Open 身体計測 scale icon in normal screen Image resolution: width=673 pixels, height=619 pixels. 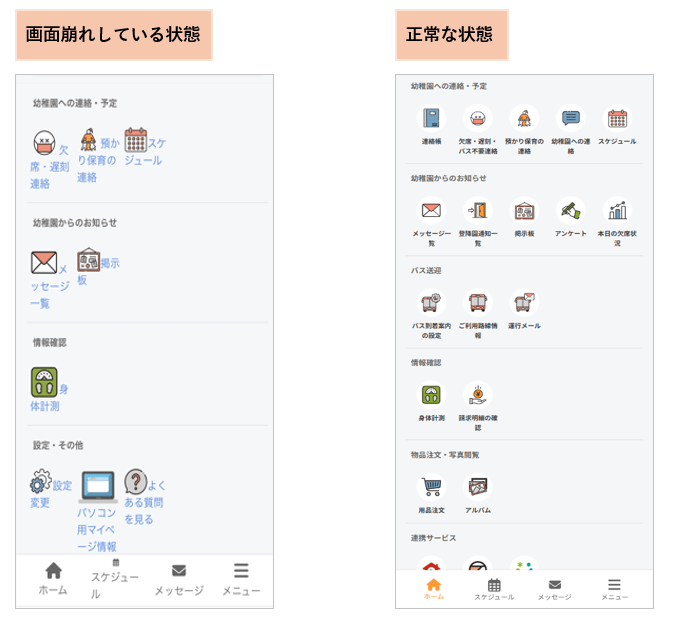(431, 395)
